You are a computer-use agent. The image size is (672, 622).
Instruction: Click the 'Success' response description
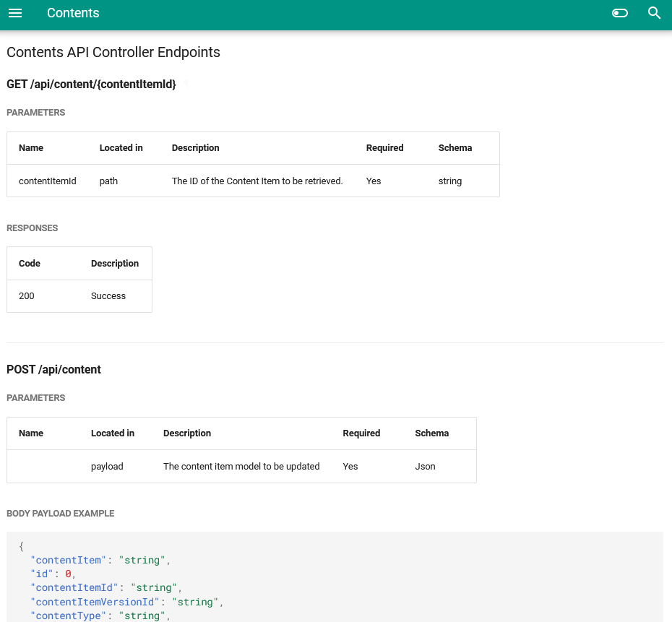tap(108, 296)
